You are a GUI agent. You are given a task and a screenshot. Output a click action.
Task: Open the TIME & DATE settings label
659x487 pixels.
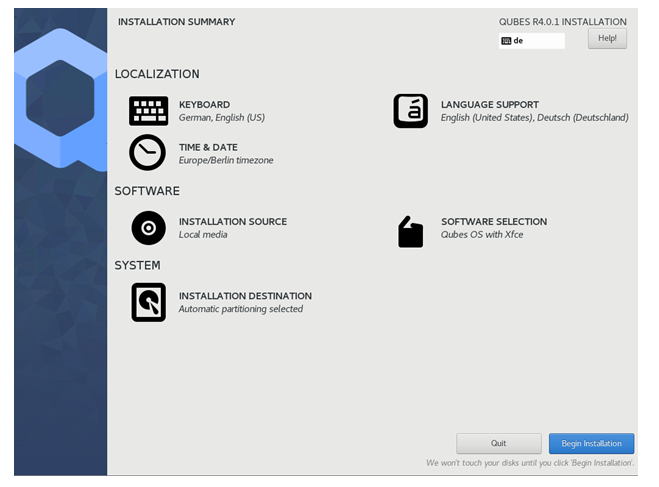pos(208,147)
